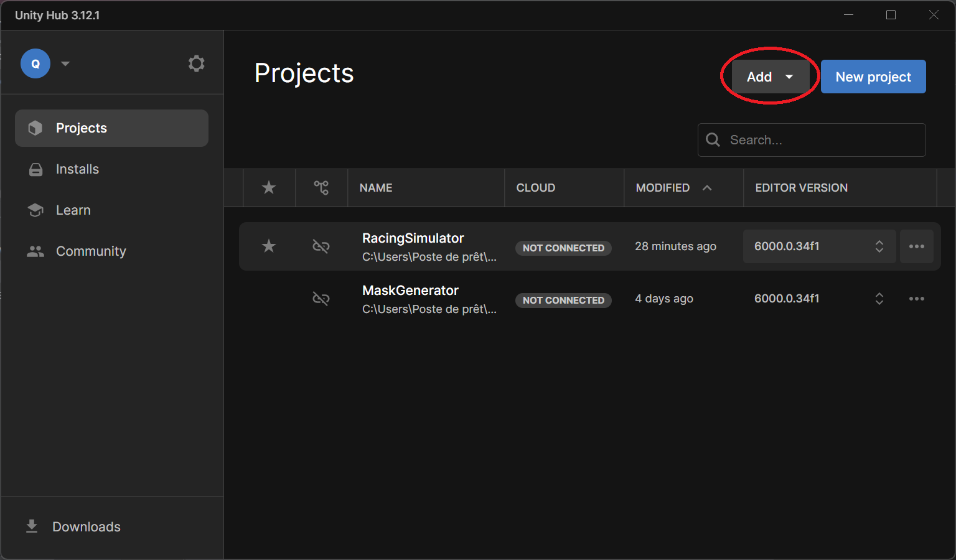Click the Downloads arrow icon
This screenshot has width=956, height=560.
pos(32,526)
